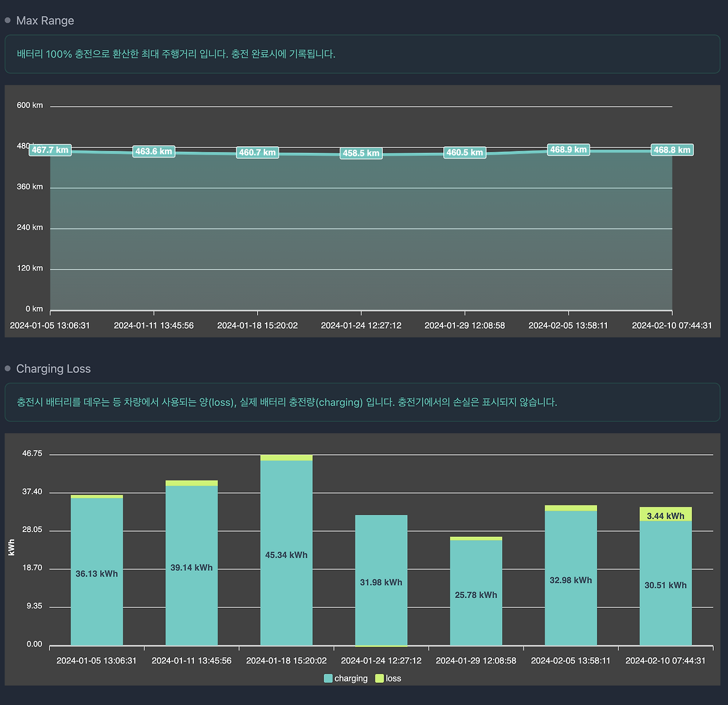728x705 pixels.
Task: Click 2024-01-18 15:20:02 on Max Range axis
Action: click(258, 325)
